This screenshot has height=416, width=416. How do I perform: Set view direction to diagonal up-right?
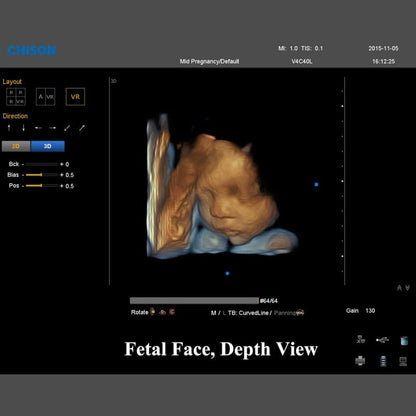(x=82, y=128)
